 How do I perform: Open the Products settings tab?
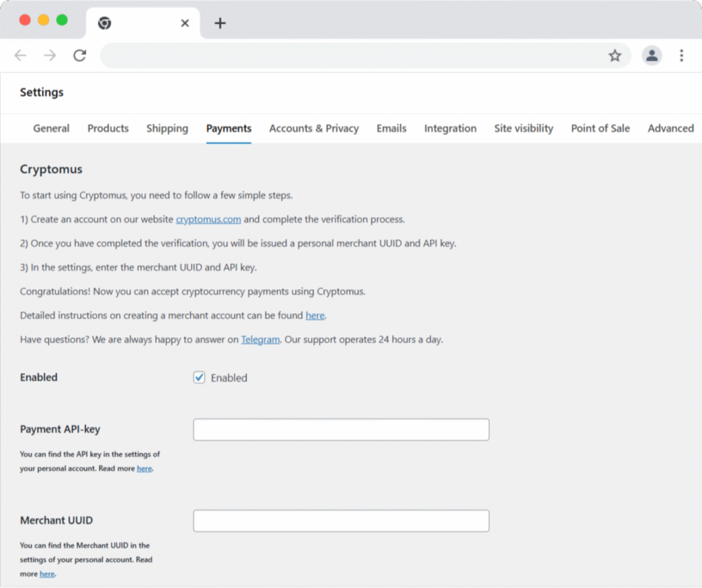(x=108, y=128)
